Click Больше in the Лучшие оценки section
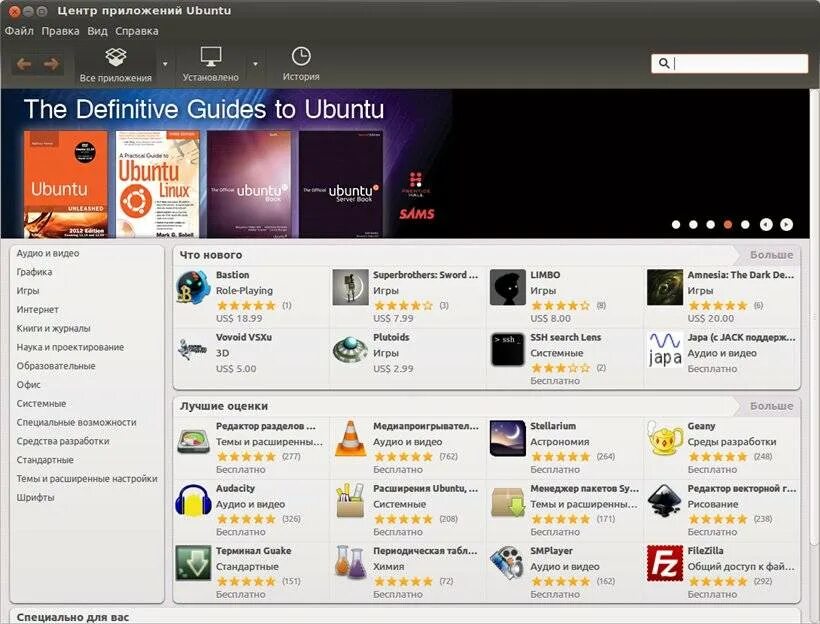 click(771, 406)
